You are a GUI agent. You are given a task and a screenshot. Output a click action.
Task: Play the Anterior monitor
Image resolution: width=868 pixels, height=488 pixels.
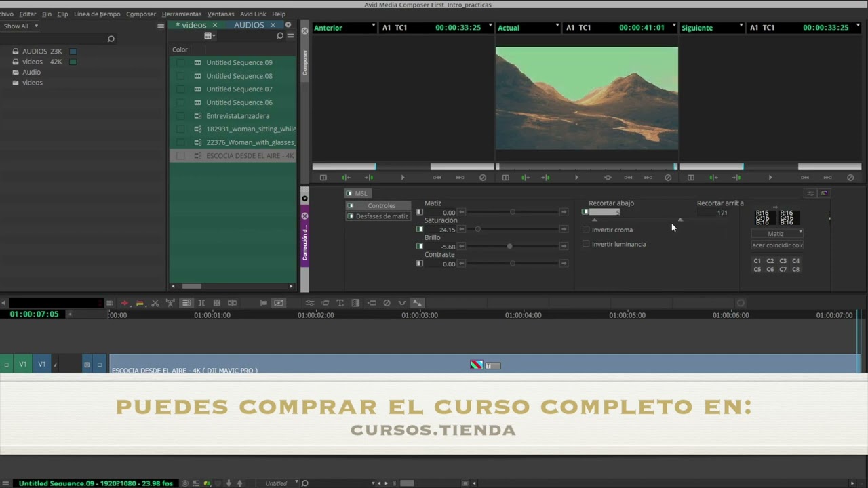402,178
